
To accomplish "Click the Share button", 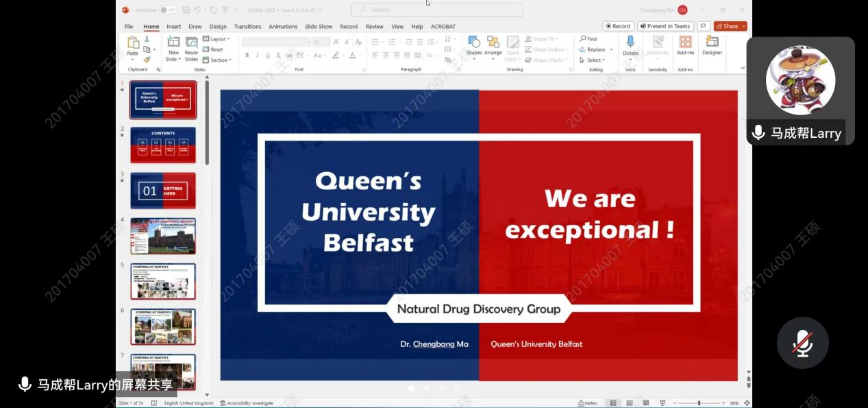I will pos(730,26).
